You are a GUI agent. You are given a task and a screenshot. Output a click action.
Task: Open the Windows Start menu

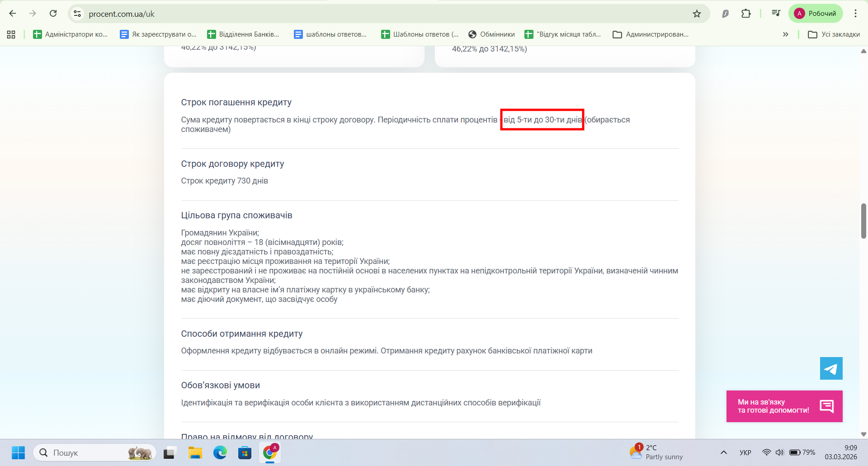(19, 452)
